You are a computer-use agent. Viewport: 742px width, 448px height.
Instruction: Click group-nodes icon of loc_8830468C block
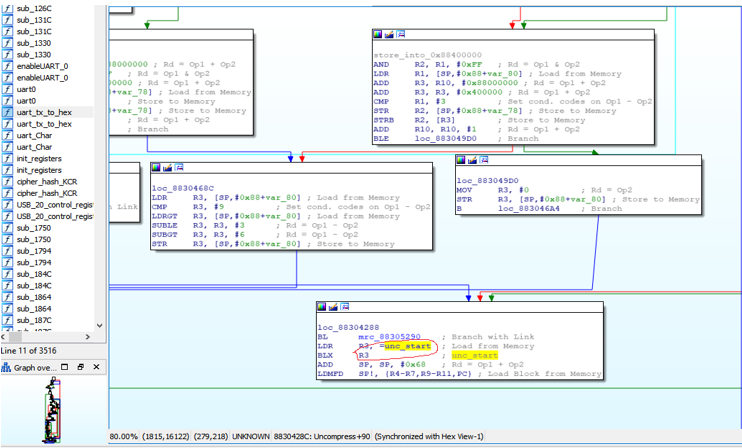coord(178,167)
